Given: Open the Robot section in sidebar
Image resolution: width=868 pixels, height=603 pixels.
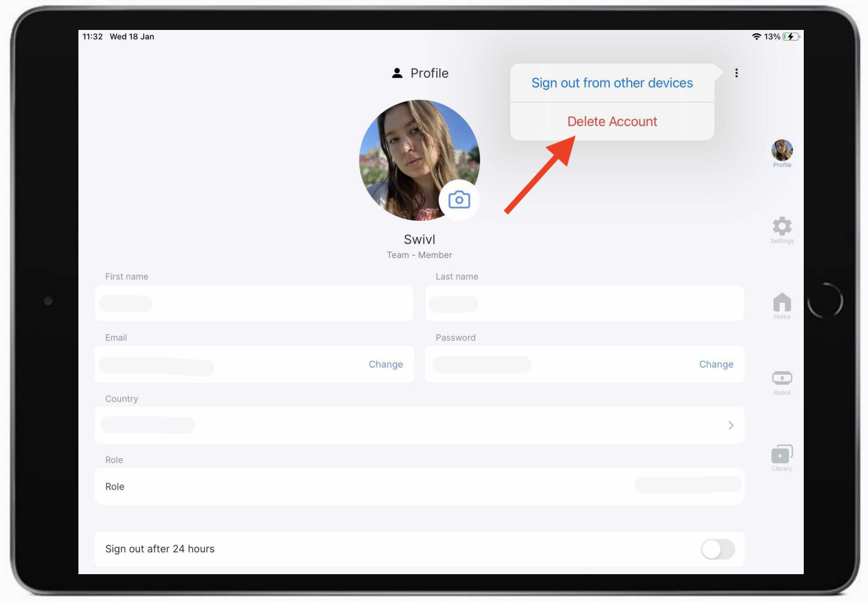Looking at the screenshot, I should (782, 383).
